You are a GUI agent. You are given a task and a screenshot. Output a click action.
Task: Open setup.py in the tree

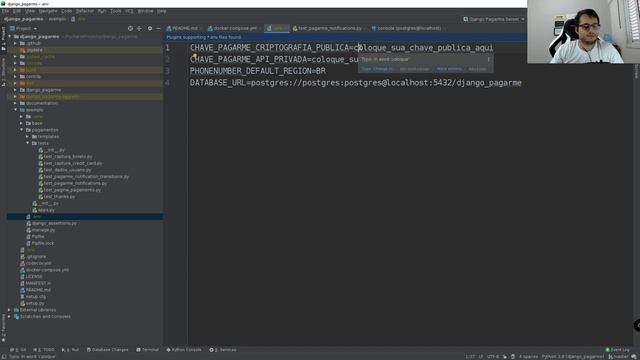point(35,303)
